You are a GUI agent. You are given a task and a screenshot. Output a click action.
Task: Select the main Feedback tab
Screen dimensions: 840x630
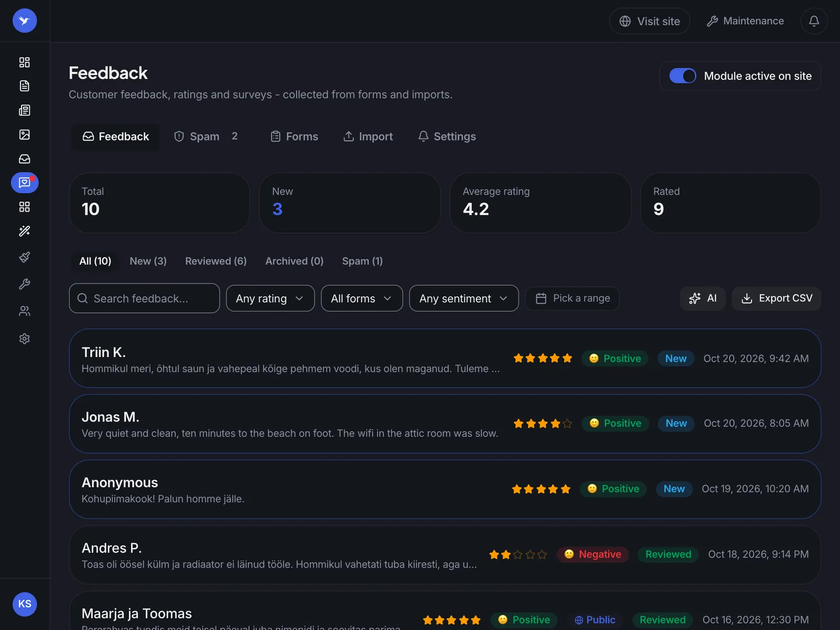tap(115, 136)
